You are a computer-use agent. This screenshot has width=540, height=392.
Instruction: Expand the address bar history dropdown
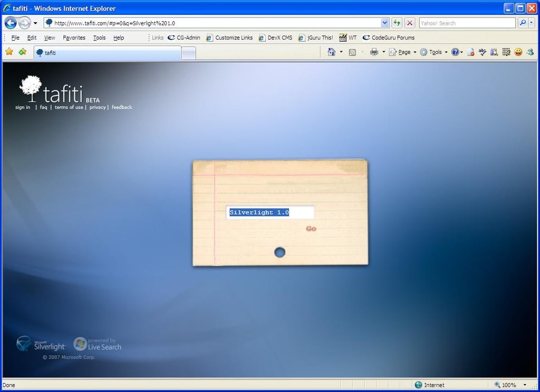(384, 23)
